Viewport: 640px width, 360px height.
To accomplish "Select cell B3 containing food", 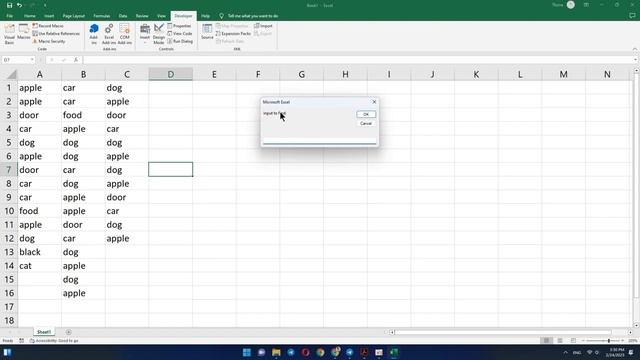I will pyautogui.click(x=83, y=115).
